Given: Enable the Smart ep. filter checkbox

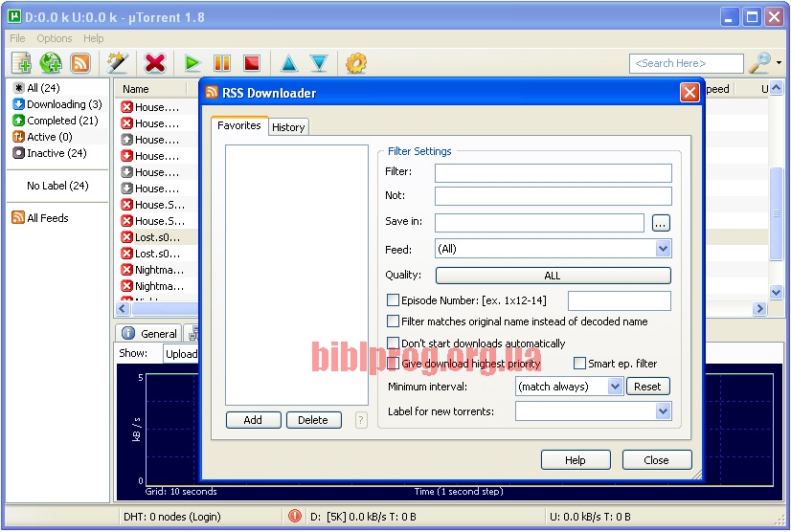Looking at the screenshot, I should point(579,363).
